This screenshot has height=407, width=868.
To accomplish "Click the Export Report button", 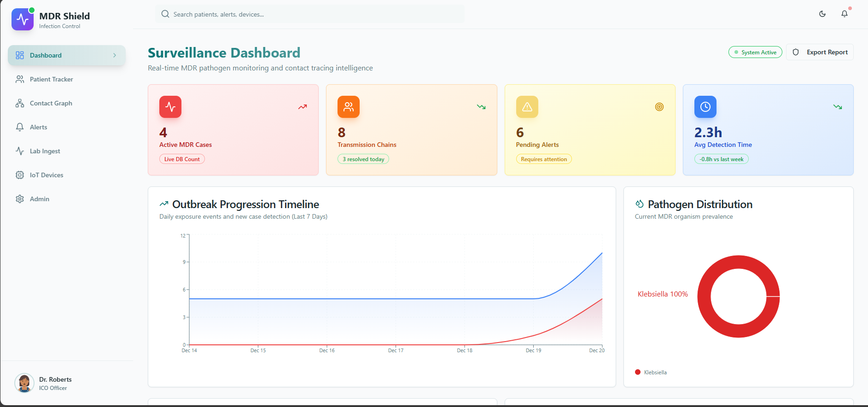I will (820, 52).
